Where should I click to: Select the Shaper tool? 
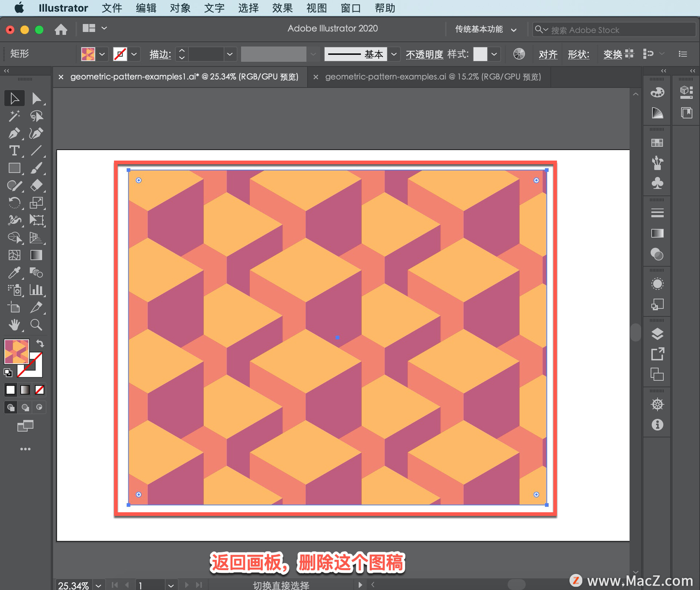[x=15, y=186]
